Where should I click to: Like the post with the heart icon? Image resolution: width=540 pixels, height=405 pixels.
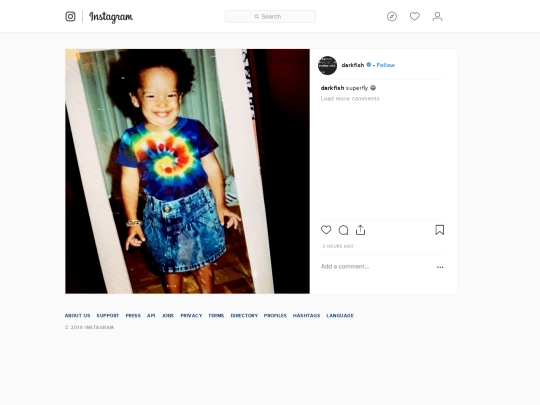coord(326,230)
